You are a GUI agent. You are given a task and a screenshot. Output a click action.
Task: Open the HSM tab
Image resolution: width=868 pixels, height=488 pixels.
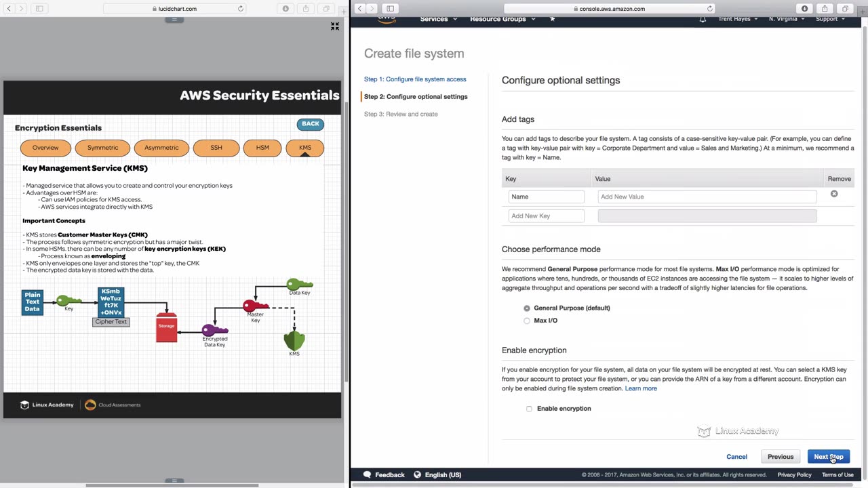[x=262, y=148]
